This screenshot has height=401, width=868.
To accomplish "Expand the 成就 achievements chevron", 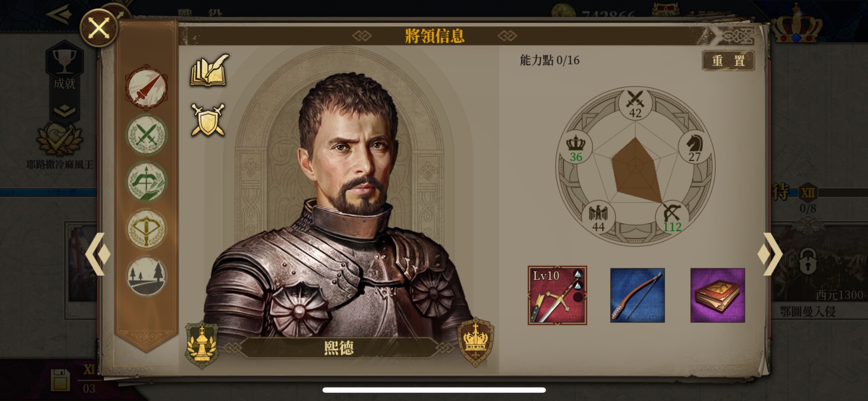I will click(65, 111).
